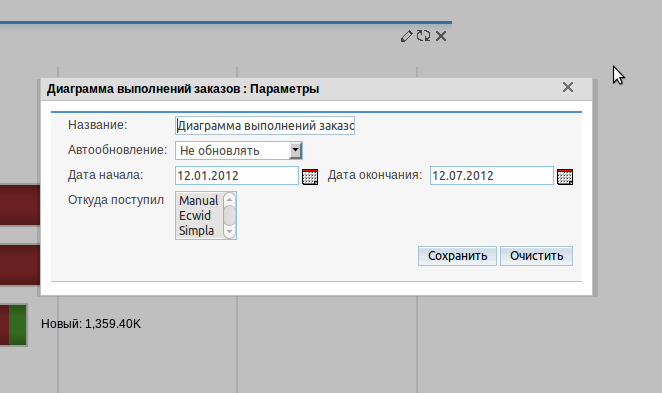Image resolution: width=662 pixels, height=393 pixels.
Task: Click the pencil edit icon above dialog
Action: 406,36
